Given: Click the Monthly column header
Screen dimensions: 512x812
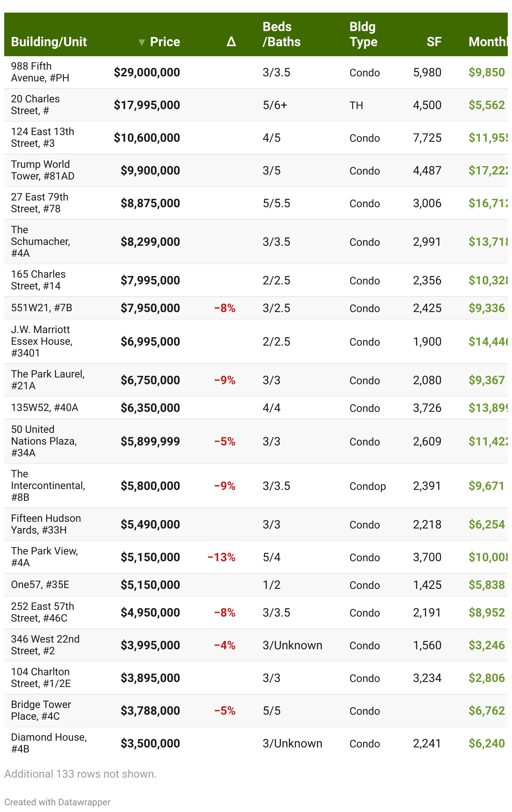Looking at the screenshot, I should (x=487, y=42).
